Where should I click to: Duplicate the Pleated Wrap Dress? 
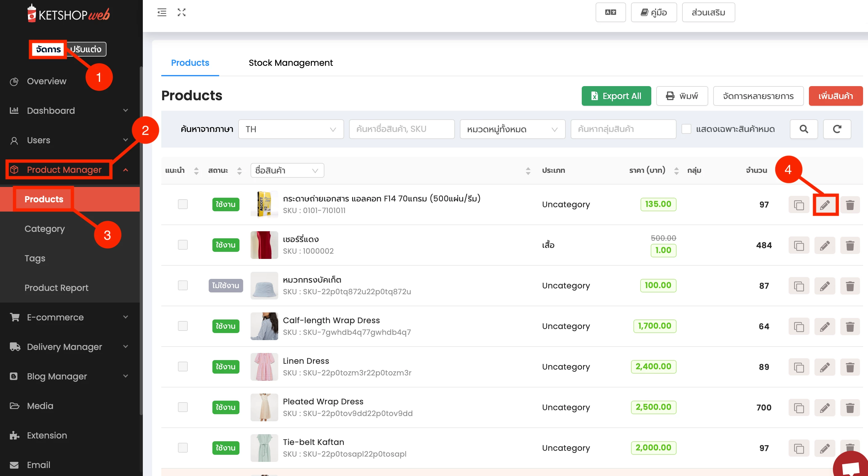[798, 408]
